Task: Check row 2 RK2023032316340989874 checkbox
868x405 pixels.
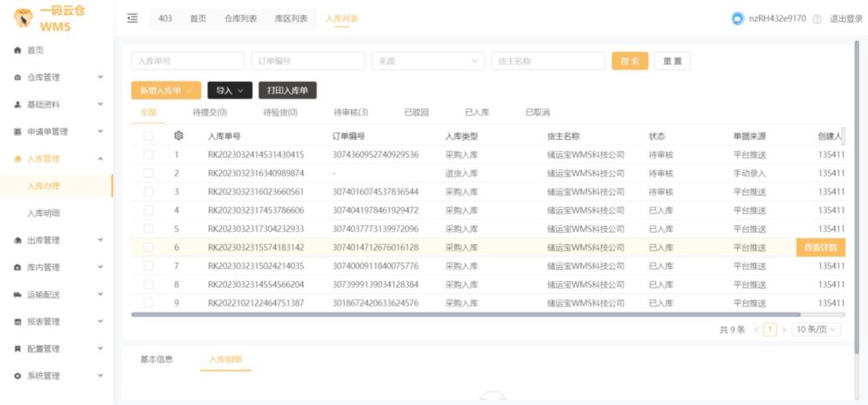Action: pyautogui.click(x=148, y=174)
